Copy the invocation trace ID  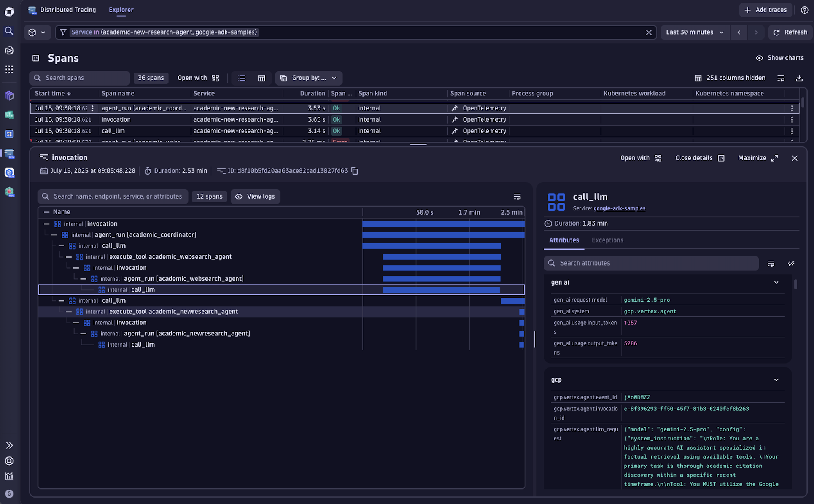355,171
